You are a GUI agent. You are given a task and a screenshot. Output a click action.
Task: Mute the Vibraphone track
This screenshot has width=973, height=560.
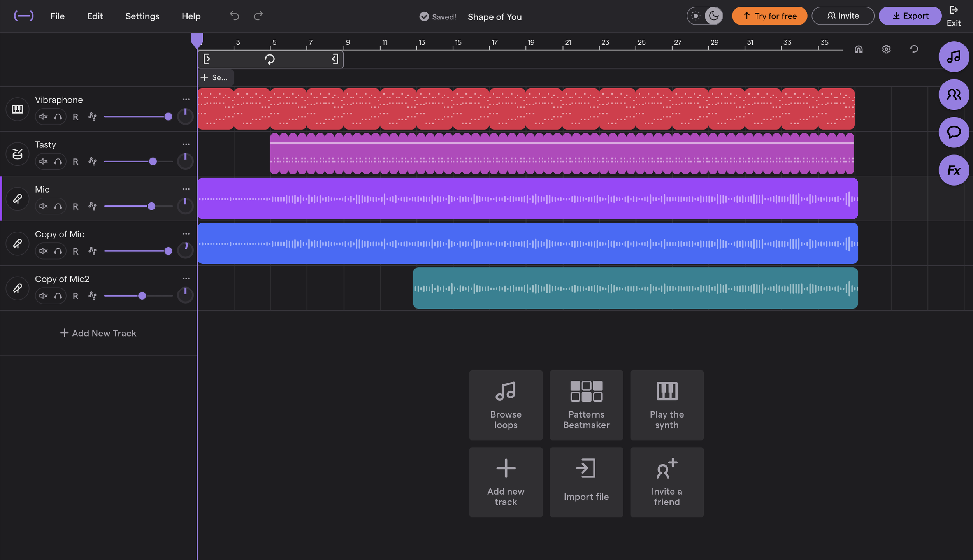coord(43,117)
